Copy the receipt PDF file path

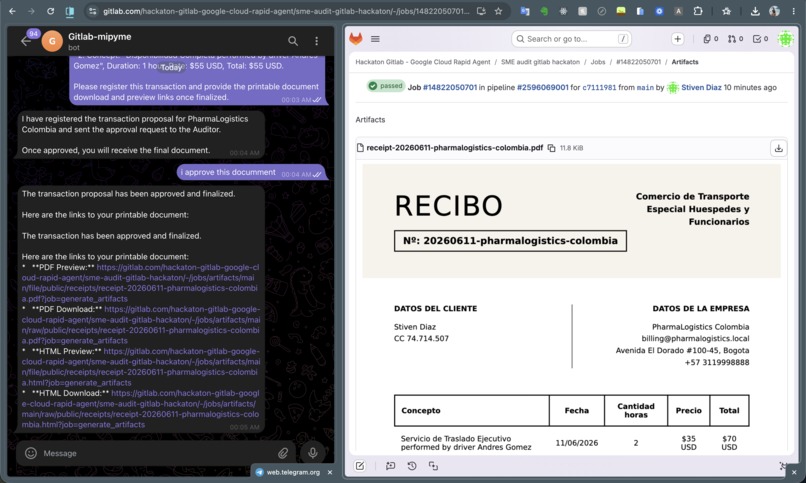552,148
